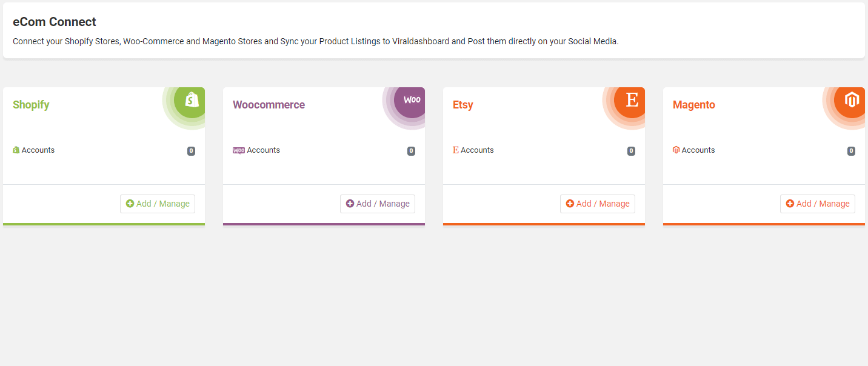
Task: Click the Shopify card title
Action: coord(31,105)
